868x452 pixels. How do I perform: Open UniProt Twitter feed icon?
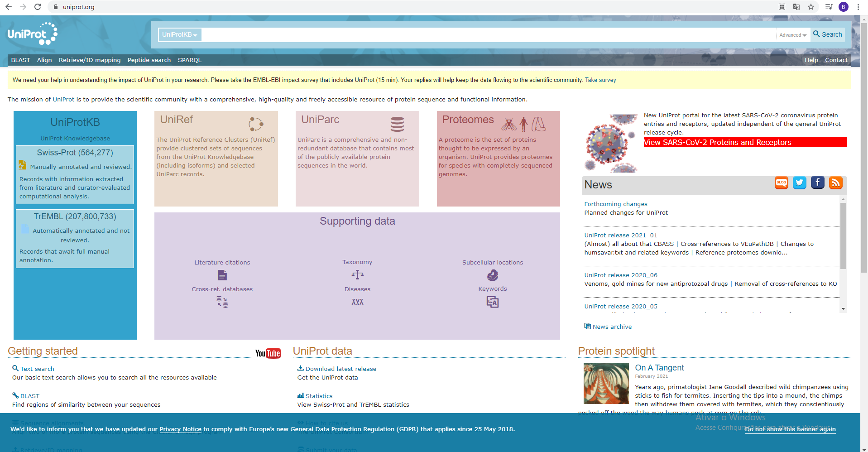[799, 183]
